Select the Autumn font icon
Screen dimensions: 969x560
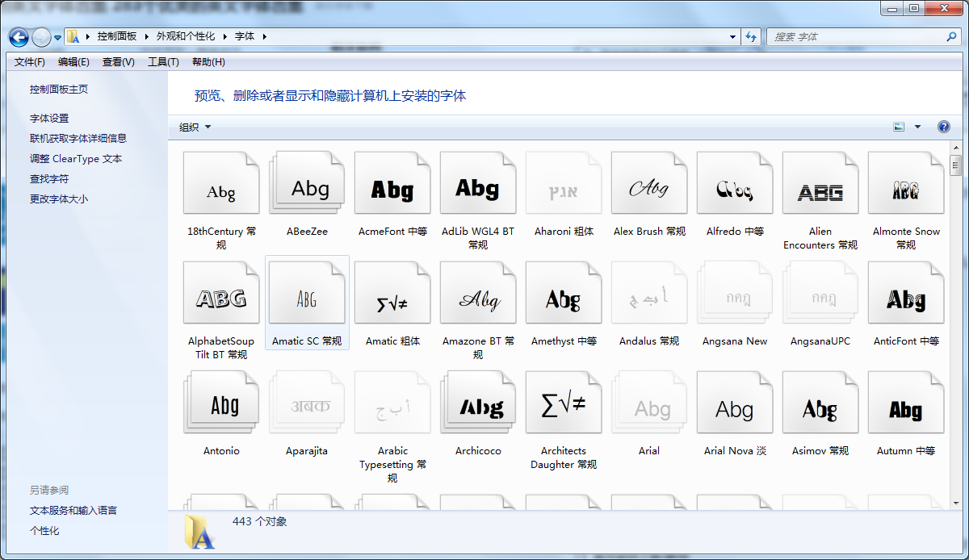pyautogui.click(x=906, y=403)
